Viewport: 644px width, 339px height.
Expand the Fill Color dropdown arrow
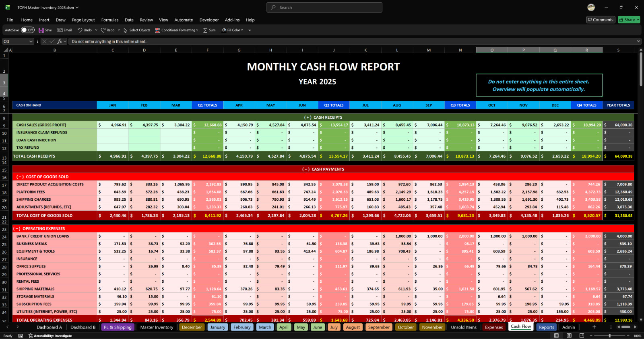pos(242,30)
